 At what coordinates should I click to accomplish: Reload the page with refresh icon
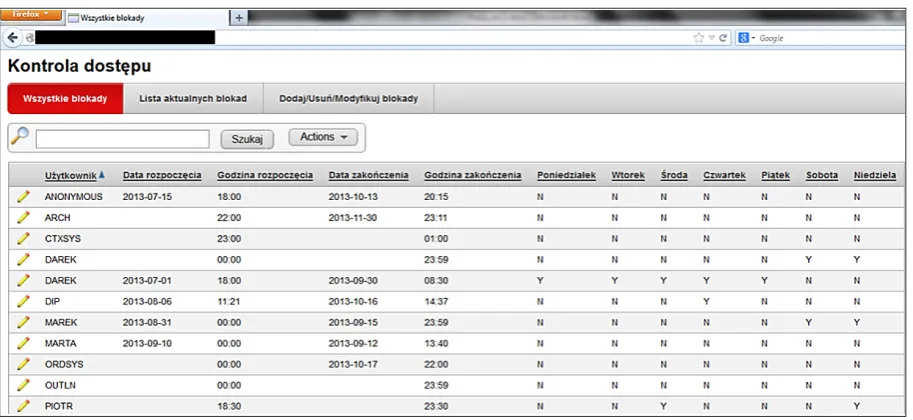[x=723, y=38]
